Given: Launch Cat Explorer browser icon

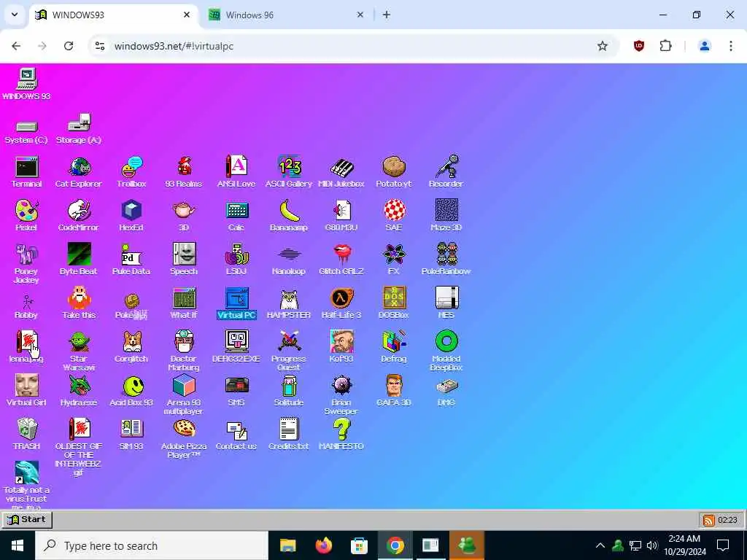Looking at the screenshot, I should 79,171.
